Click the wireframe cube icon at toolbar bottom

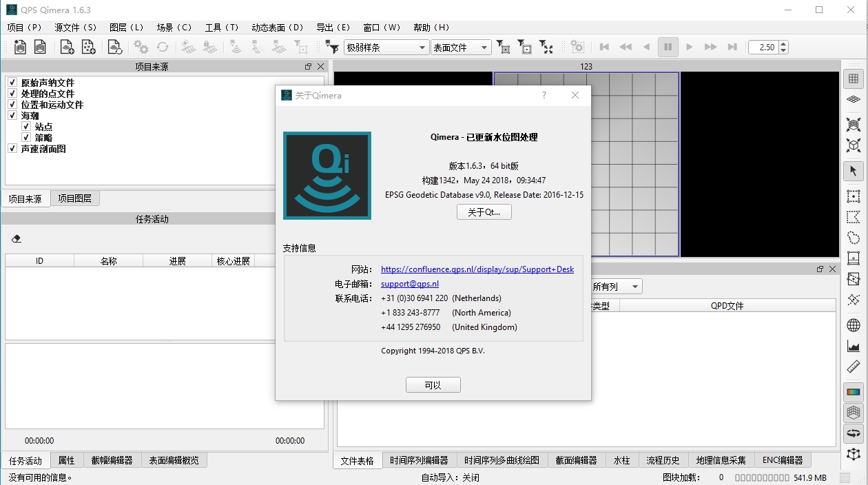[x=854, y=454]
